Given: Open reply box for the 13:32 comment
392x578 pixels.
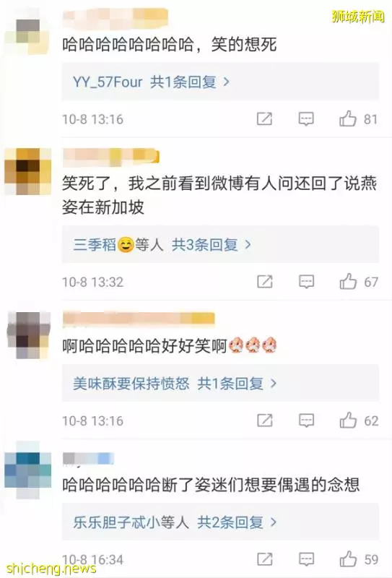Looking at the screenshot, I should [306, 282].
